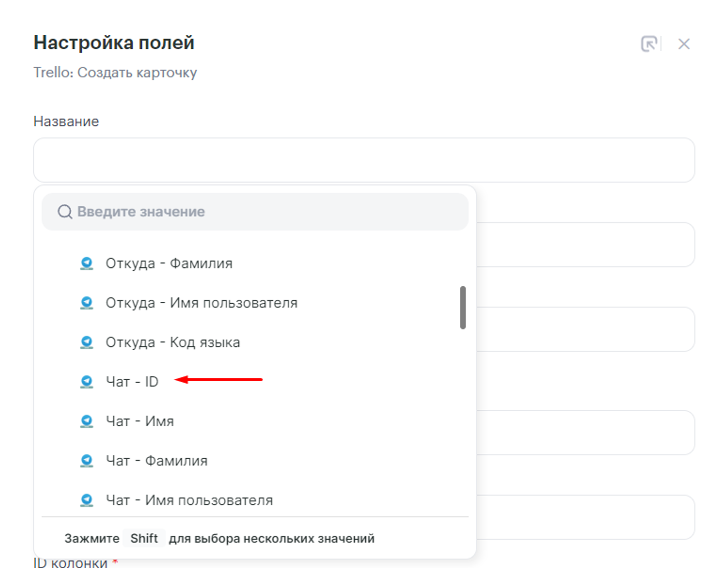Focus the Введите значение search box

point(263,212)
